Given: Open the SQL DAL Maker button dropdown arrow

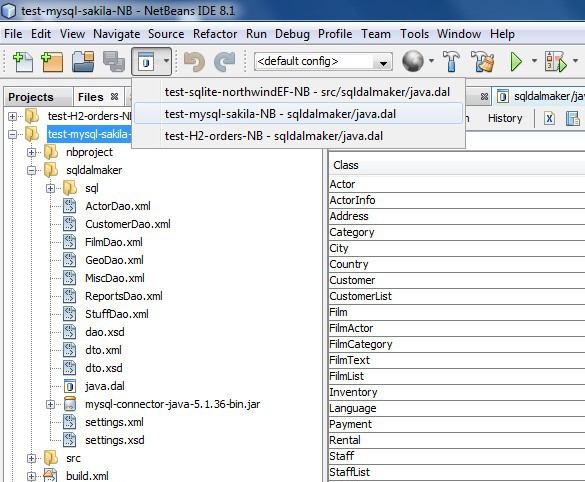Looking at the screenshot, I should [x=166, y=61].
